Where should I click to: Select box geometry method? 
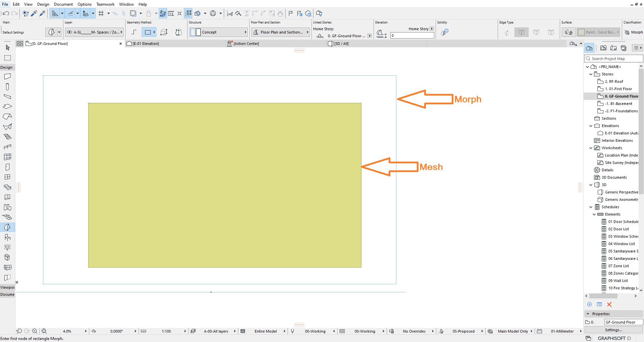point(164,32)
